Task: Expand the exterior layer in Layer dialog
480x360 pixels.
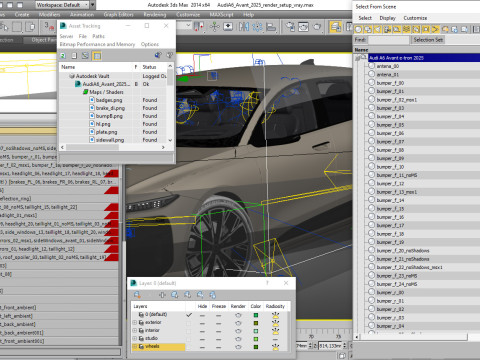Action: (135, 322)
